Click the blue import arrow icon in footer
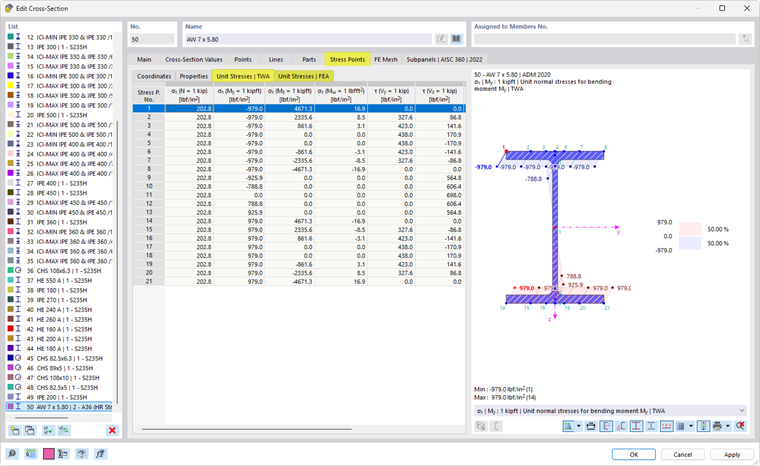Screen dimensions: 760x466 pos(81,454)
